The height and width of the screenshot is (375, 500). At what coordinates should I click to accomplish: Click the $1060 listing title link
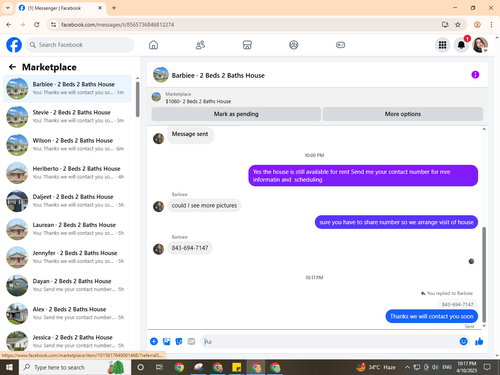click(198, 101)
